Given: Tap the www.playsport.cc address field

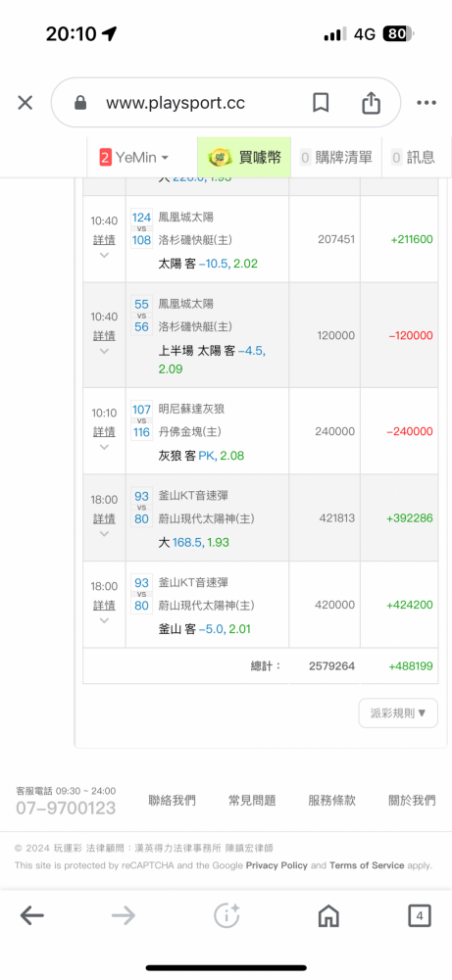Looking at the screenshot, I should tap(176, 103).
